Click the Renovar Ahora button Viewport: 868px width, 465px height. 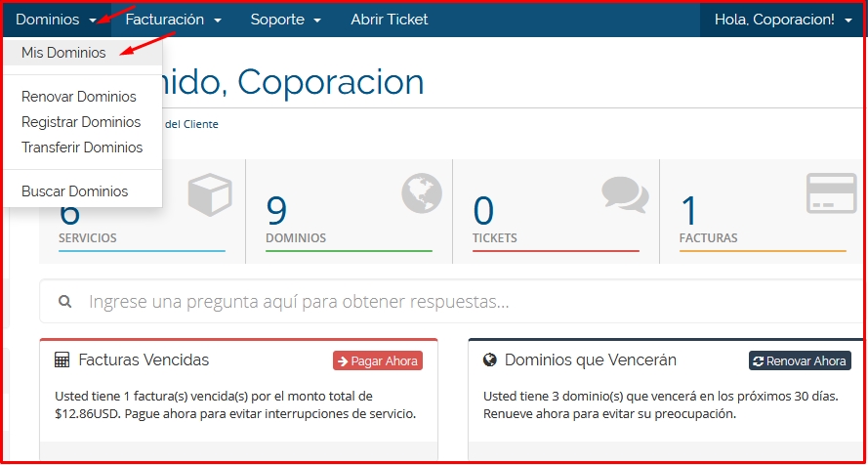800,360
